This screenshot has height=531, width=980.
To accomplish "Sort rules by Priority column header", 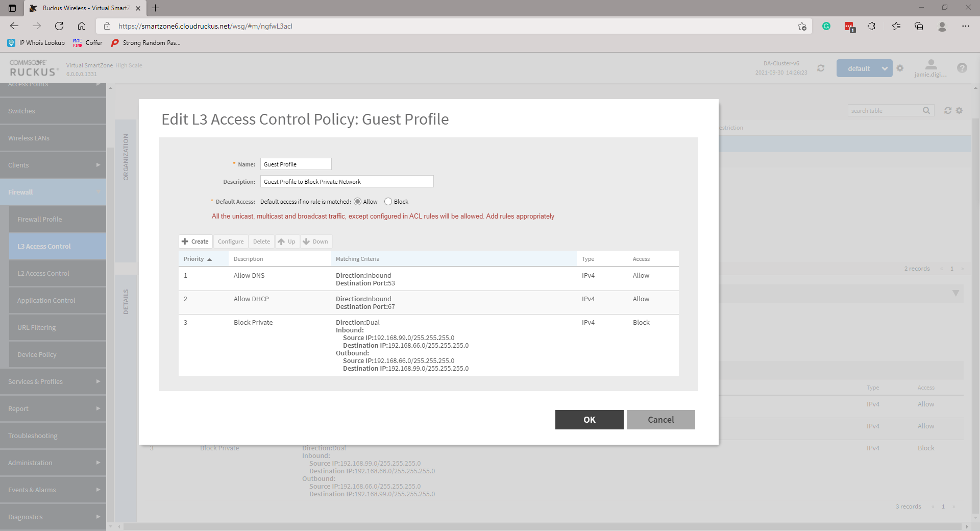I will pyautogui.click(x=198, y=259).
